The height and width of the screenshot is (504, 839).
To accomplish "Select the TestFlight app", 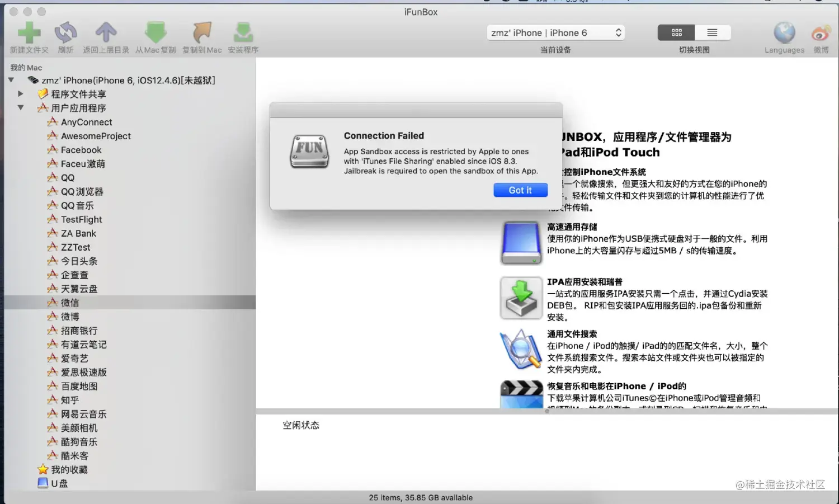I will 81,219.
